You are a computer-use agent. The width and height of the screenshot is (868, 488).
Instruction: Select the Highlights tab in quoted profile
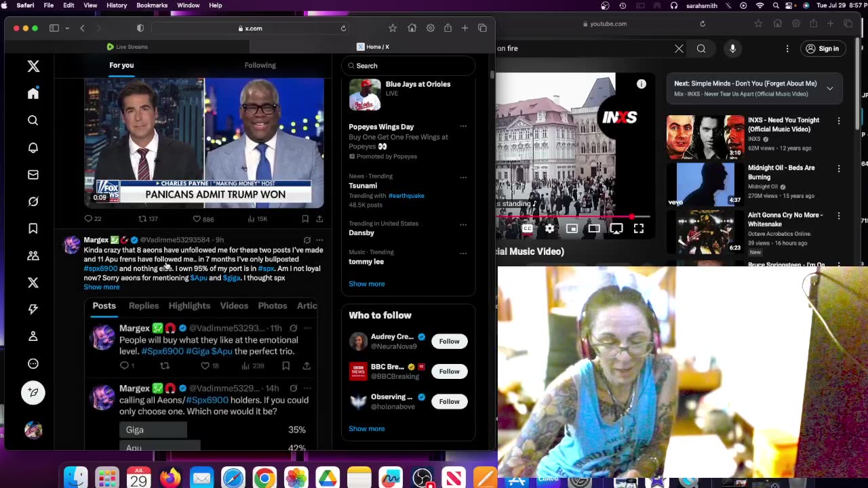coord(189,306)
